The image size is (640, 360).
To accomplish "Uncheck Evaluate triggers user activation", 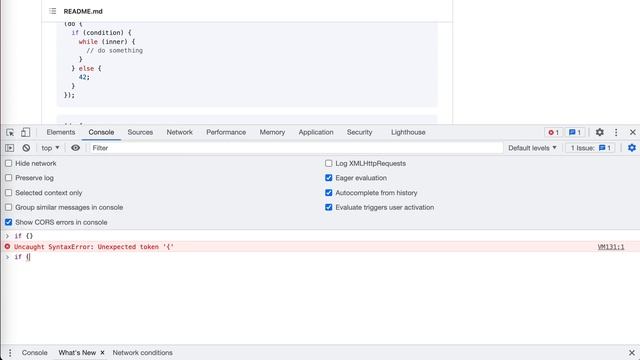I will click(329, 207).
